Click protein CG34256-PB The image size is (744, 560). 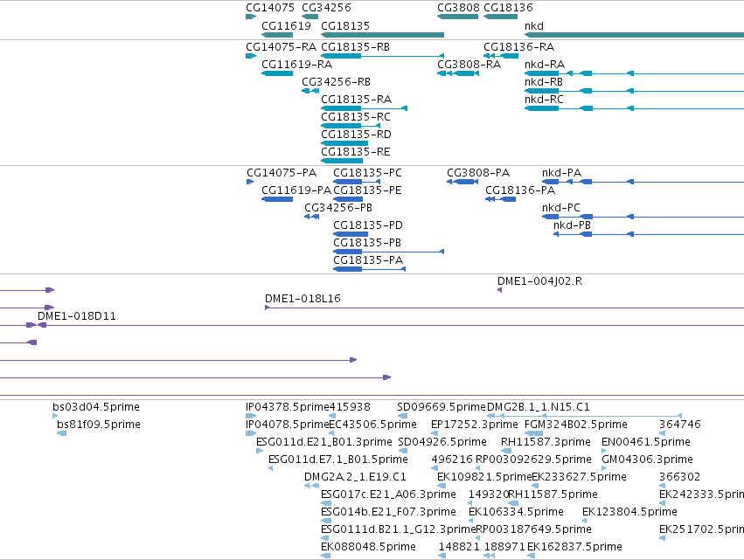pos(312,217)
